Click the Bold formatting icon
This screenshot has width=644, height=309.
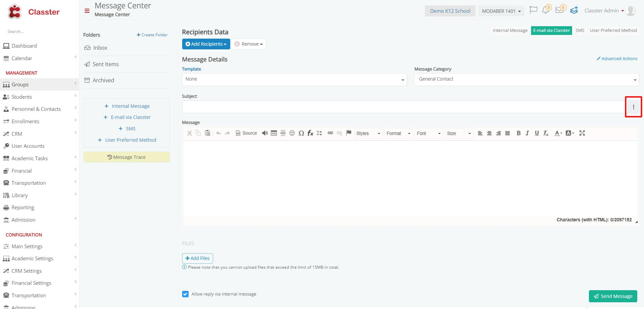click(518, 133)
